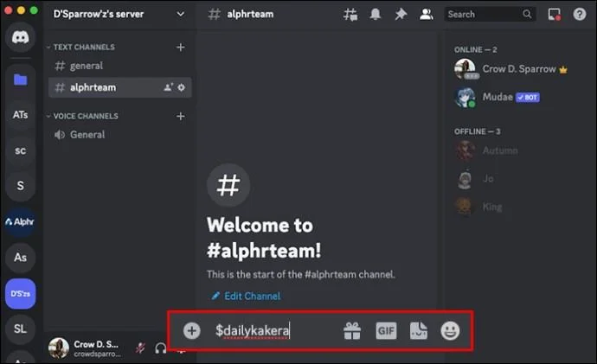Click the Edit Channel link

pyautogui.click(x=251, y=296)
